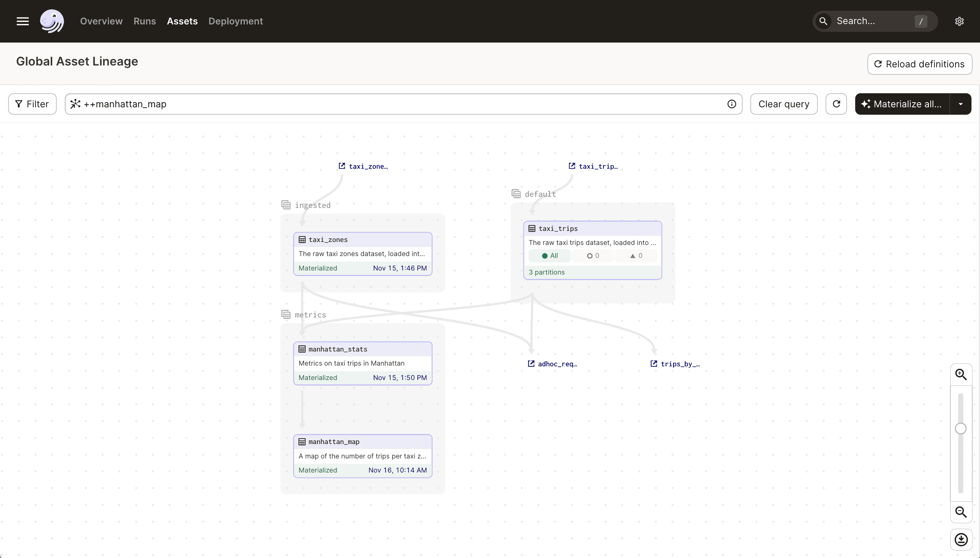Clear the current asset query
The width and height of the screenshot is (980, 558).
[783, 104]
